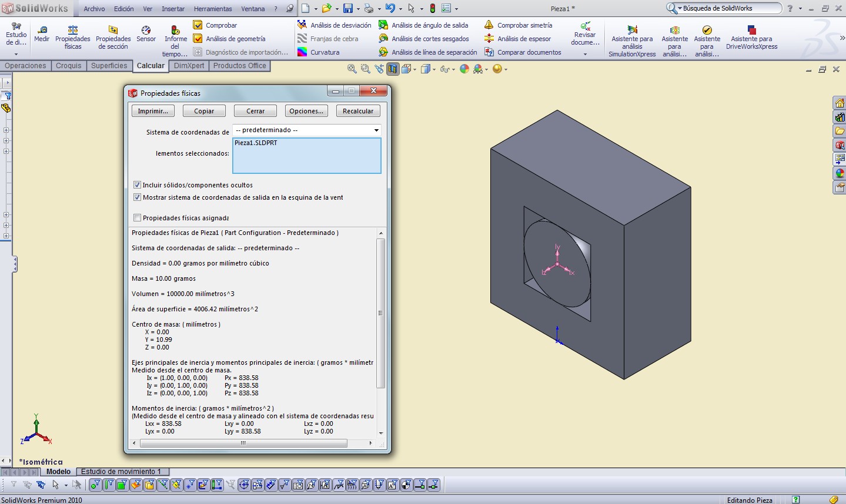Open the Propiedades físicas tool in ribbon
This screenshot has height=504, width=846.
(x=73, y=37)
